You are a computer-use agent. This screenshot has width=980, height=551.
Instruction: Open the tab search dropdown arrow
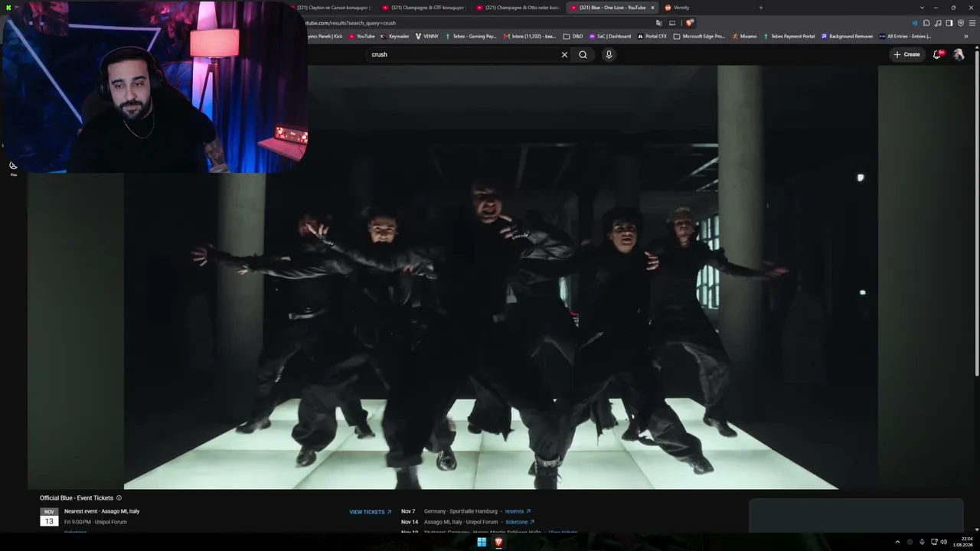[922, 8]
